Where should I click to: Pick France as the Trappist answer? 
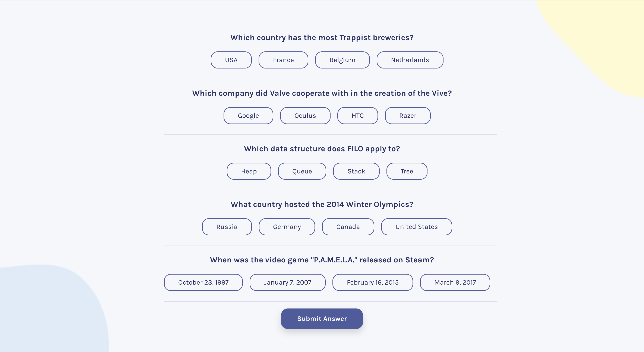coord(283,60)
